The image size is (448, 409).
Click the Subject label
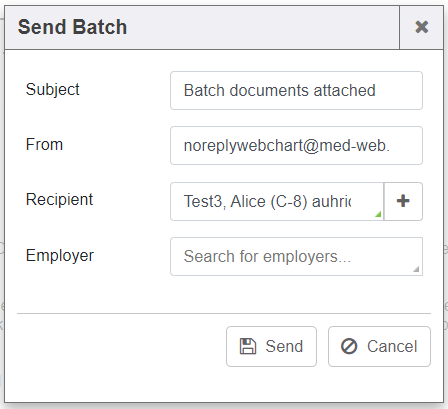point(53,89)
